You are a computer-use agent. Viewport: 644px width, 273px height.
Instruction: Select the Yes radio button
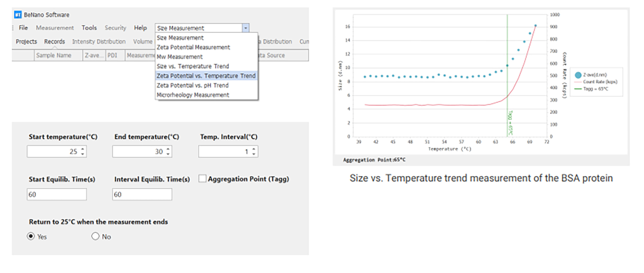click(31, 236)
